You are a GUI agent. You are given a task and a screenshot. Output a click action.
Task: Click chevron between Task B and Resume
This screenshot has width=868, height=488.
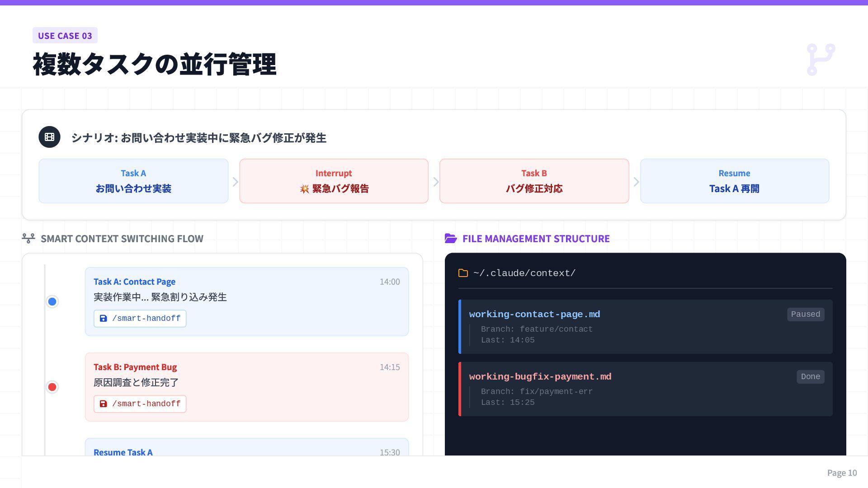pos(636,182)
